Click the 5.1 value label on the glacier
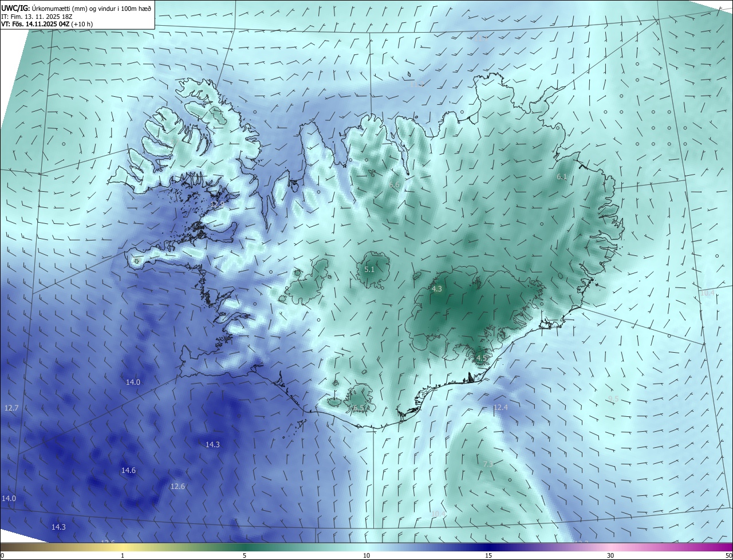The width and height of the screenshot is (733, 560). click(369, 269)
